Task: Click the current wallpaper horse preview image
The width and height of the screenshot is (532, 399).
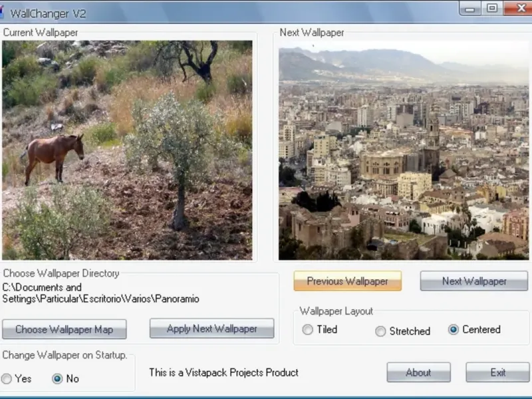Action: click(127, 150)
